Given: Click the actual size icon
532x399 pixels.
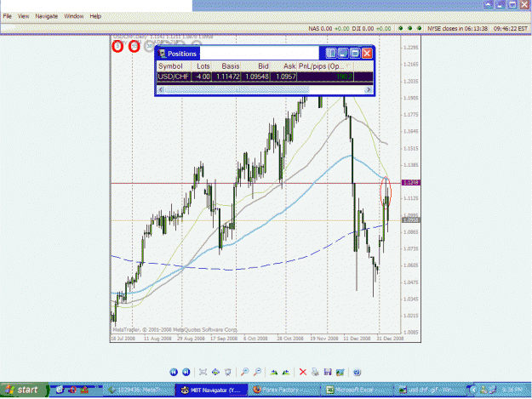Looking at the screenshot, I should (x=215, y=373).
